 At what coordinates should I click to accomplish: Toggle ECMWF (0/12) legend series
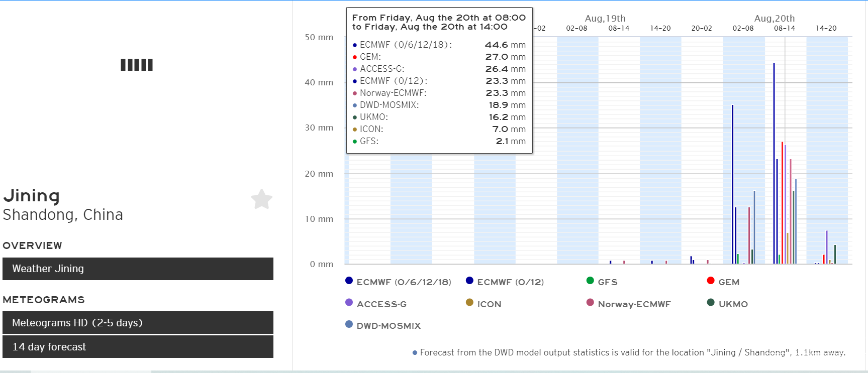click(505, 282)
